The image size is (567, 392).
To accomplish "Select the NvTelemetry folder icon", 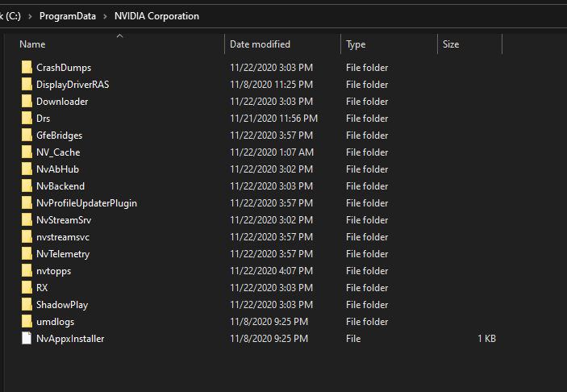I will 27,253.
